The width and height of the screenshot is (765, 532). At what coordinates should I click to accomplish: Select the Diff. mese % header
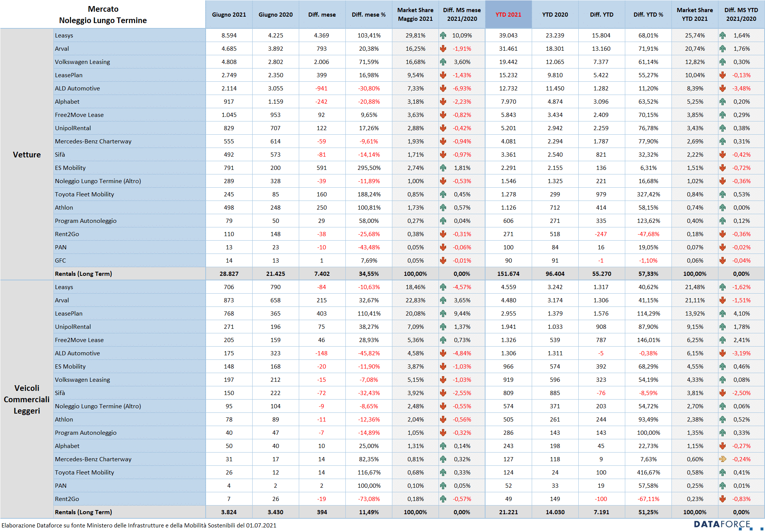(x=369, y=14)
